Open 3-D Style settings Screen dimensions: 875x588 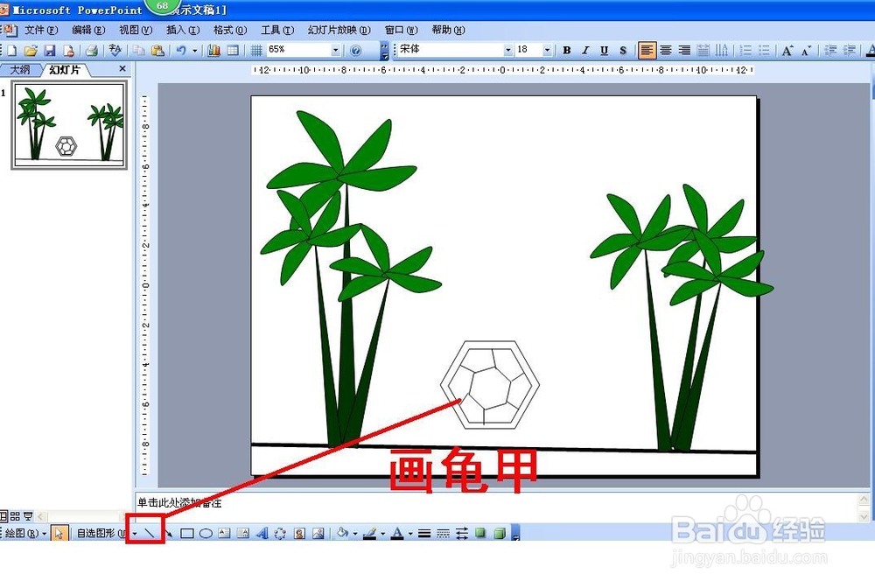pos(500,534)
